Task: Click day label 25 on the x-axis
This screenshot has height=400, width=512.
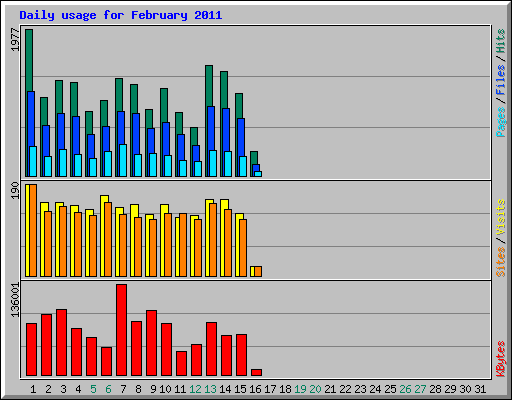Action: coord(390,389)
